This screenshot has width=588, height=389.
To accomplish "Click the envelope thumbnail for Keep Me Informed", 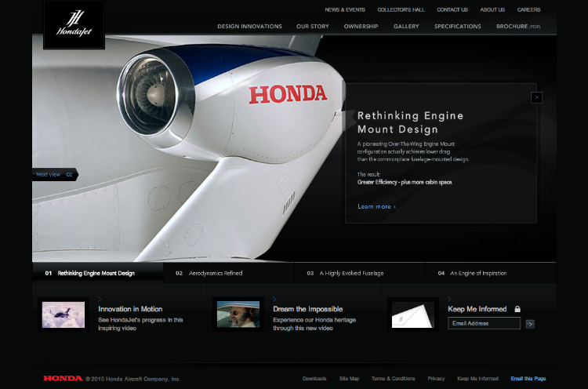I will pos(412,314).
